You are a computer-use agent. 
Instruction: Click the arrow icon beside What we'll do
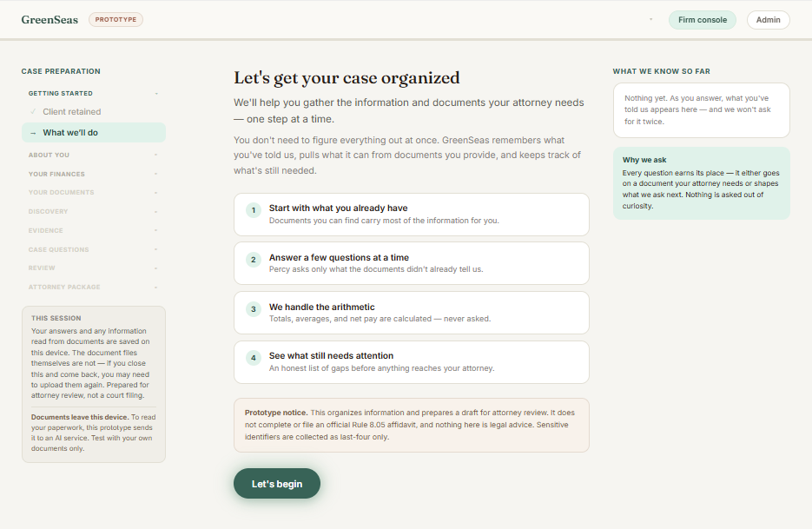(x=33, y=133)
